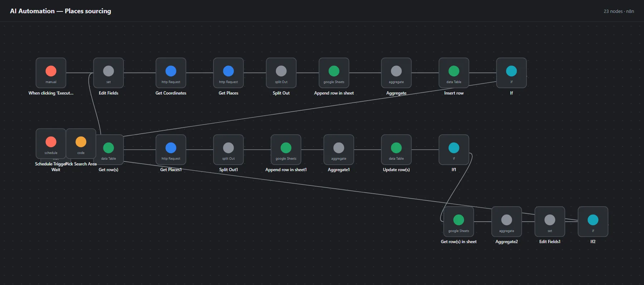Click the Get Places HTTP request node

(228, 73)
